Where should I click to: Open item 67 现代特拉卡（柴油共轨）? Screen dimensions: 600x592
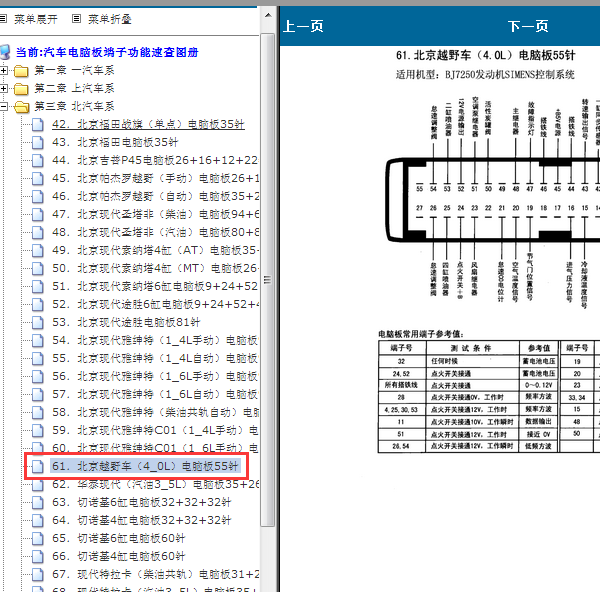click(155, 574)
